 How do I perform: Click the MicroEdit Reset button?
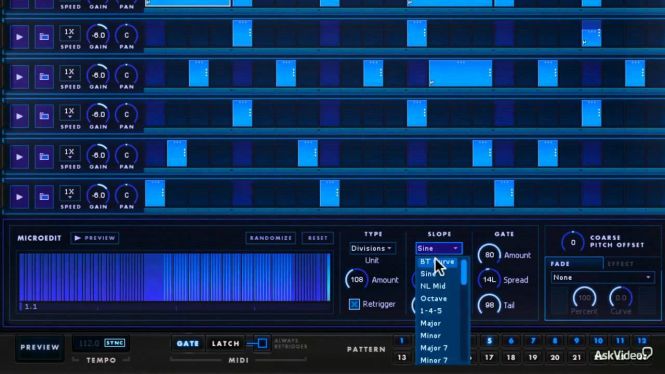318,238
